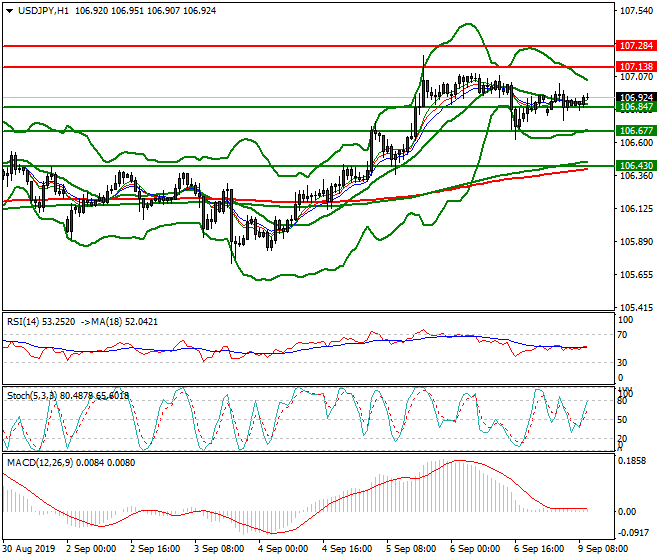Select the 6 Sep 16:00 time axis label
This screenshot has height=560, width=660.
pyautogui.click(x=539, y=549)
